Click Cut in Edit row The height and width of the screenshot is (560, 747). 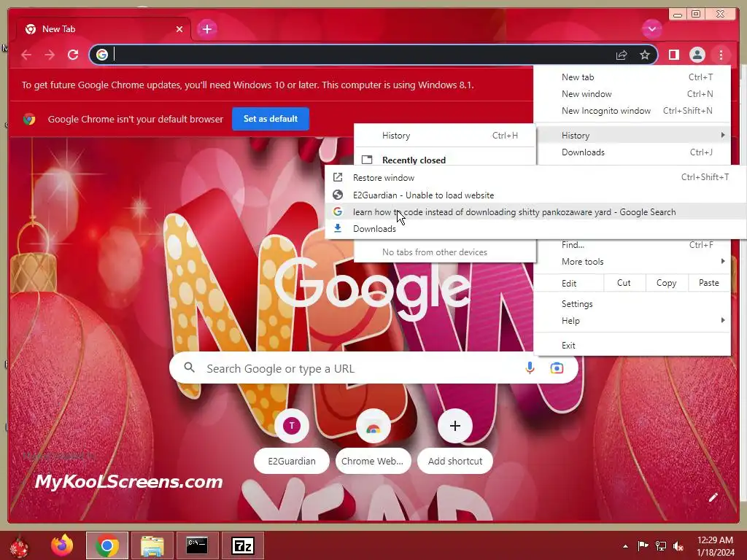coord(624,283)
